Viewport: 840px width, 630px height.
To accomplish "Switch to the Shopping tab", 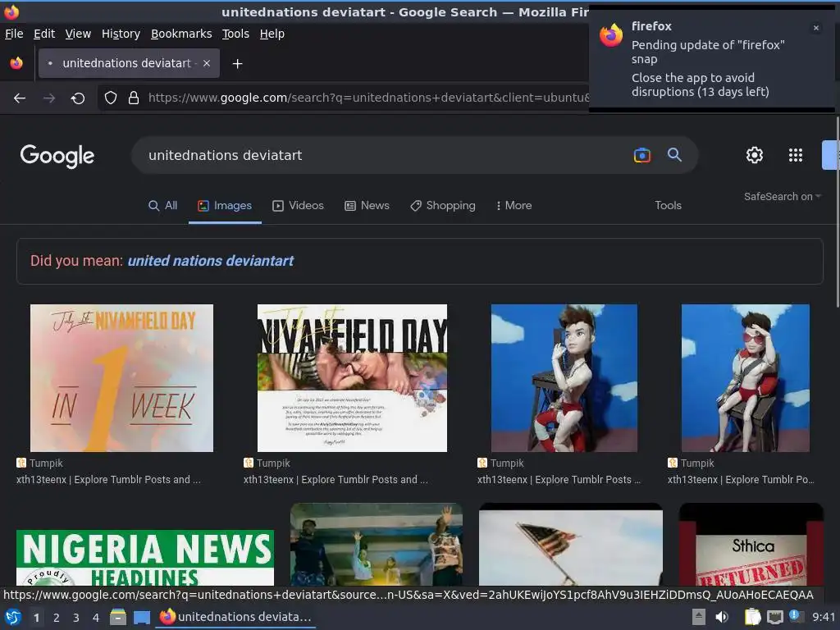I will (x=443, y=206).
